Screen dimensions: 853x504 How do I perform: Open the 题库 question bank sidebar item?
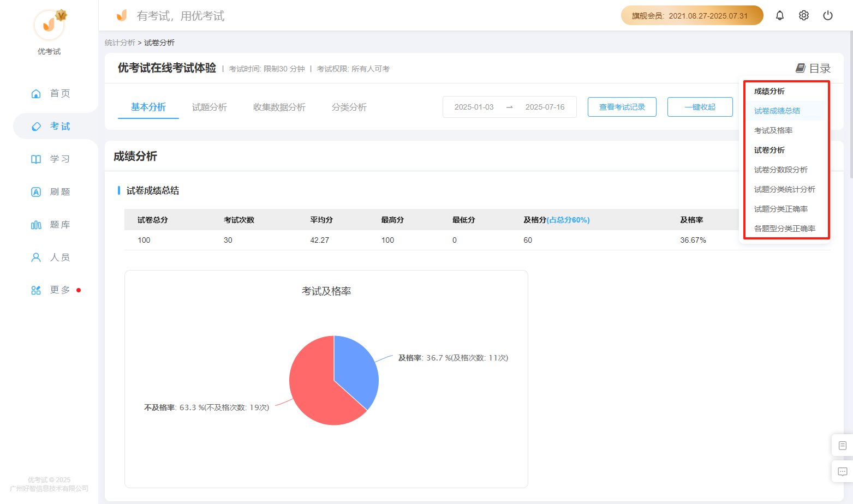point(50,224)
